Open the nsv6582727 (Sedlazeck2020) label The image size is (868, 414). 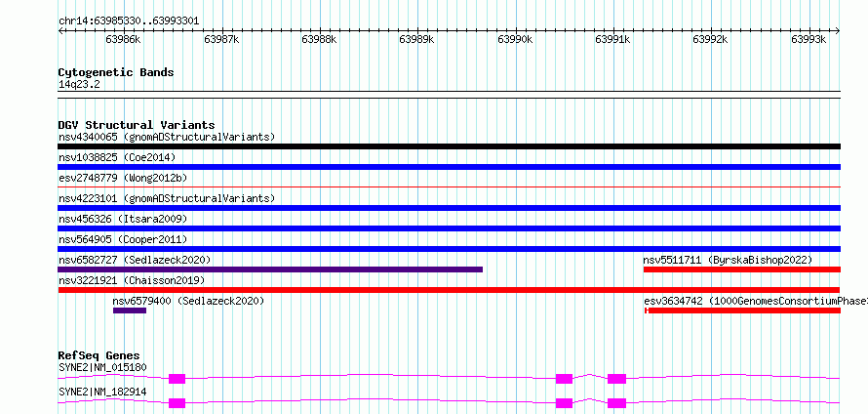point(135,260)
